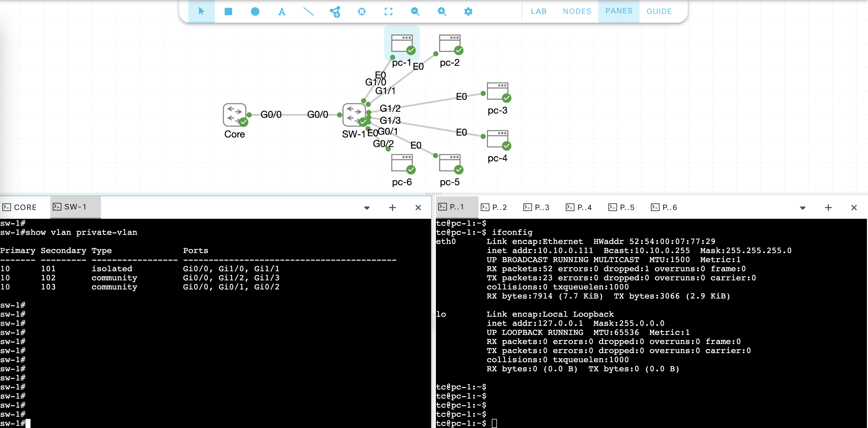Expand left console pane dropdown arrow
868x428 pixels.
point(367,208)
